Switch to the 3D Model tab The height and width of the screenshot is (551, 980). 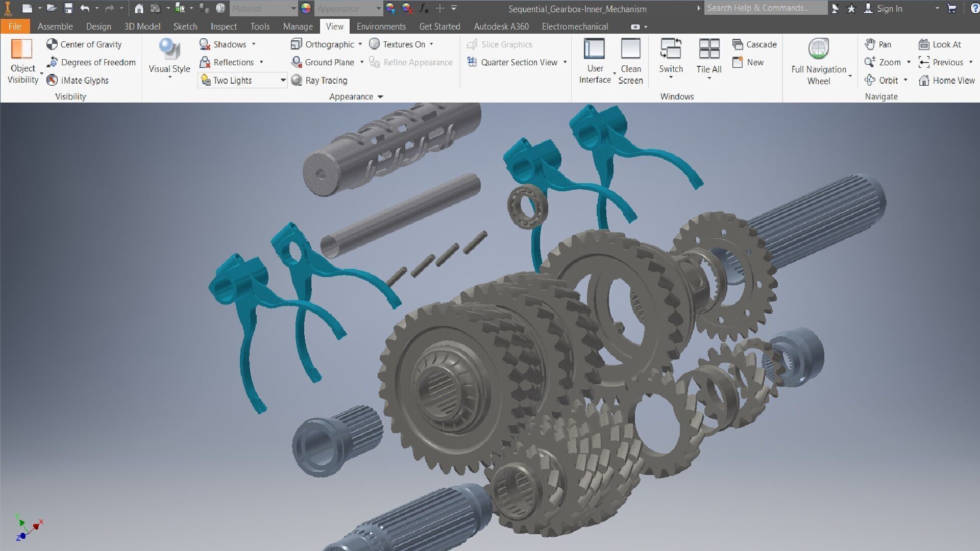coord(142,27)
